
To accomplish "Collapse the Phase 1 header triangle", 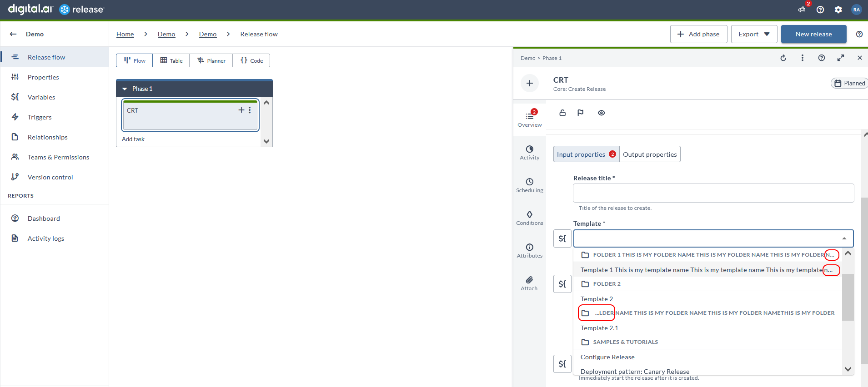I will pyautogui.click(x=125, y=89).
